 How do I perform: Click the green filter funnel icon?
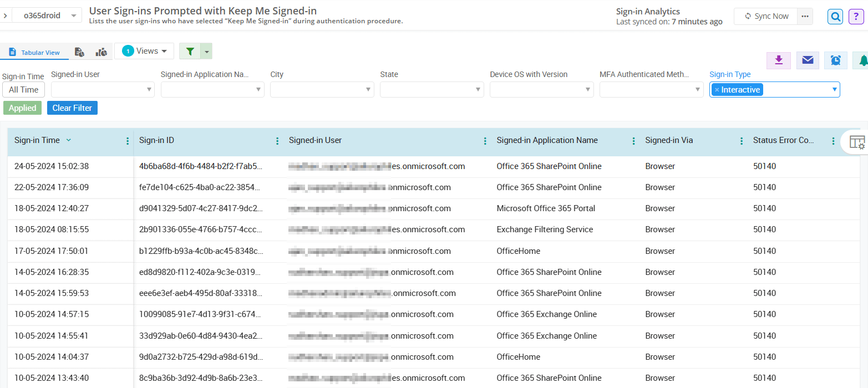(x=190, y=52)
